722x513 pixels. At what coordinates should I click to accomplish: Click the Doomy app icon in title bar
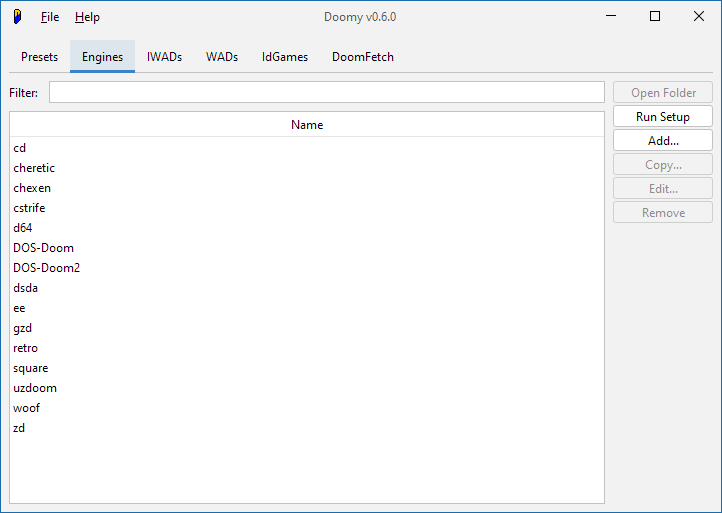[x=17, y=17]
